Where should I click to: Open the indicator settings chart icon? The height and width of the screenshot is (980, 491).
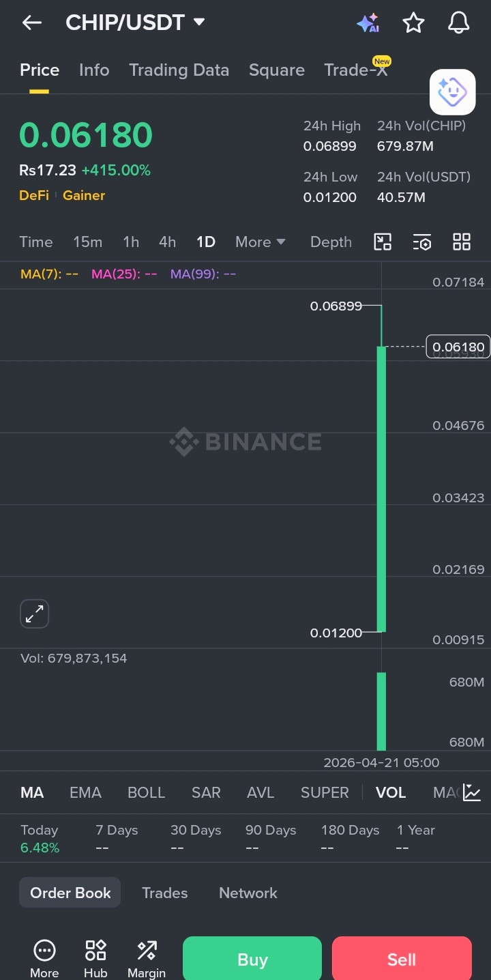pyautogui.click(x=472, y=792)
